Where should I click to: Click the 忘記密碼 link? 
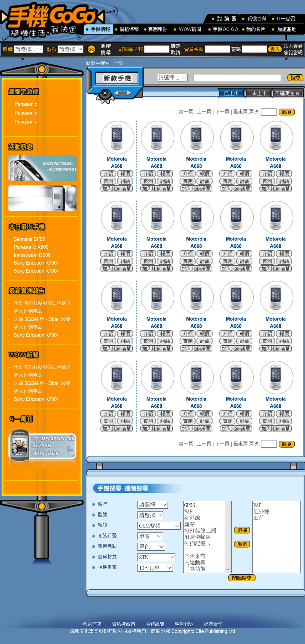pyautogui.click(x=293, y=52)
